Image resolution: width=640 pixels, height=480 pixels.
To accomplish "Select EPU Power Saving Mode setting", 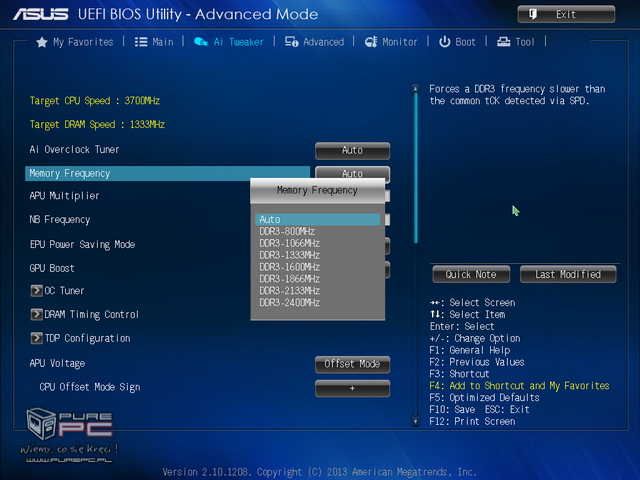I will [82, 244].
